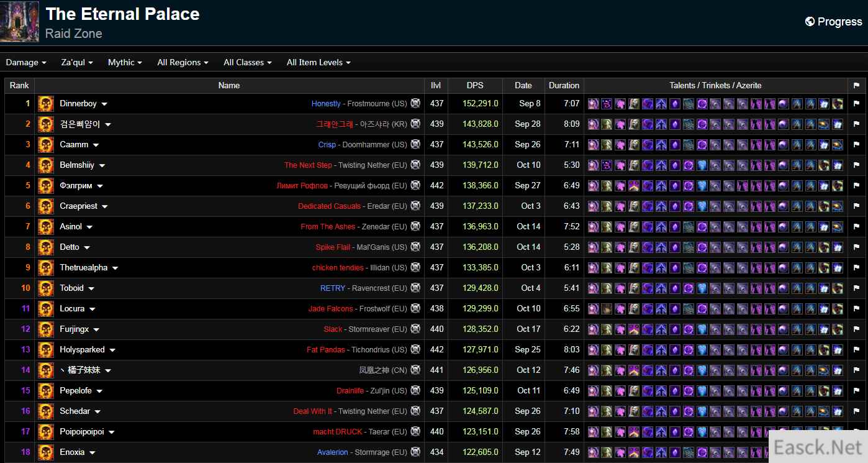Expand the arrow next to Caamm
868x463 pixels.
tap(96, 145)
